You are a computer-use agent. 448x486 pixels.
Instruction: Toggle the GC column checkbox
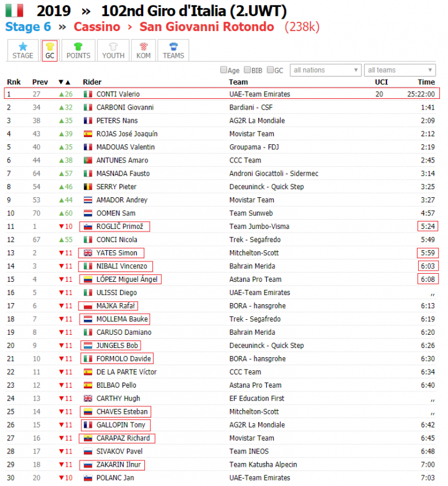[271, 70]
